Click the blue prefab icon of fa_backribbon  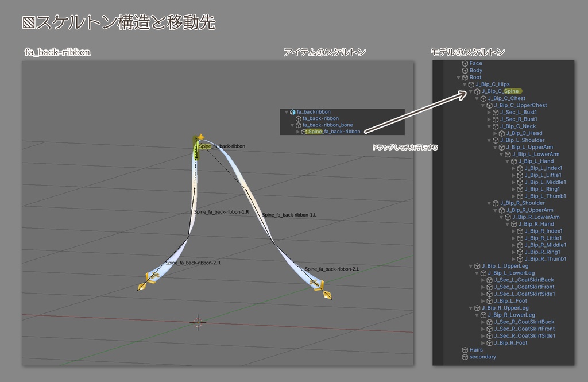click(292, 112)
